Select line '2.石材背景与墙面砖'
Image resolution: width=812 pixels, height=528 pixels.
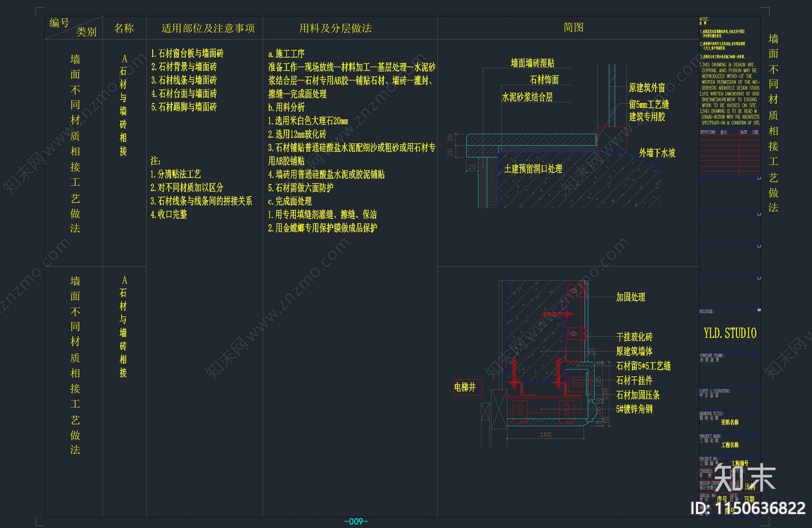pyautogui.click(x=184, y=66)
